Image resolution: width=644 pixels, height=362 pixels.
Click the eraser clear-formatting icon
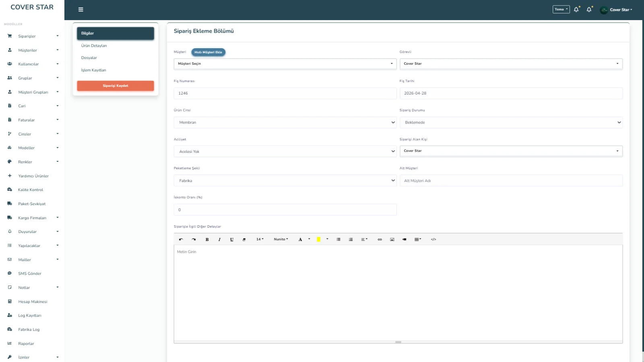coord(244,239)
